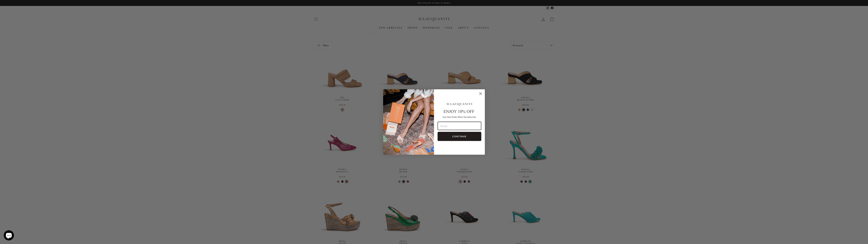Open the search magnifier icon
This screenshot has height=244, width=868.
pos(316,19)
